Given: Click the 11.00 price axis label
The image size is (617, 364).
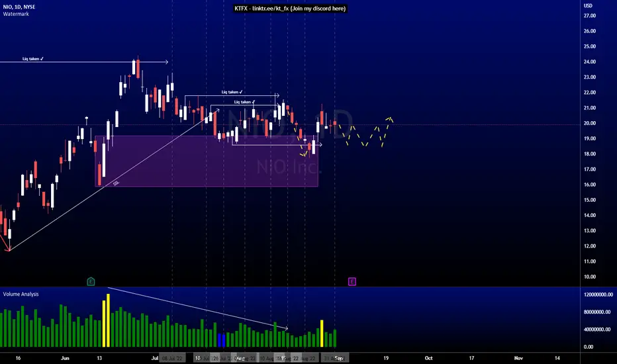Looking at the screenshot, I should coord(589,261).
